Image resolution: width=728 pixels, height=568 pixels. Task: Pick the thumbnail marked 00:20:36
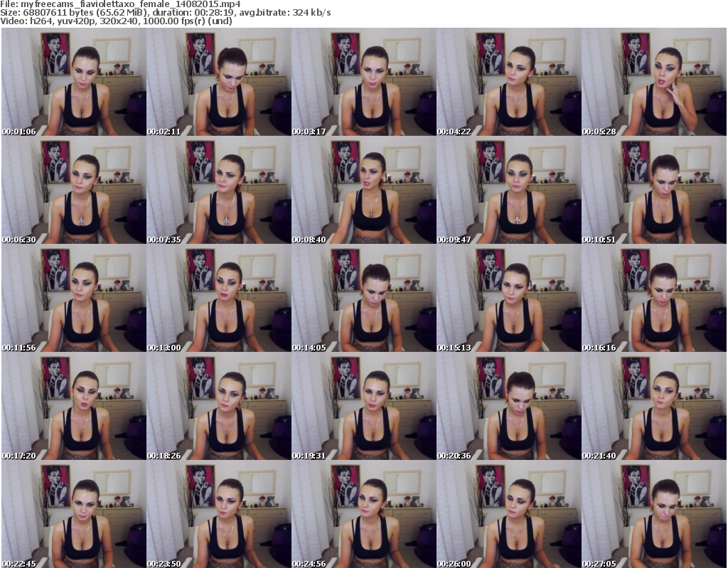pyautogui.click(x=508, y=407)
